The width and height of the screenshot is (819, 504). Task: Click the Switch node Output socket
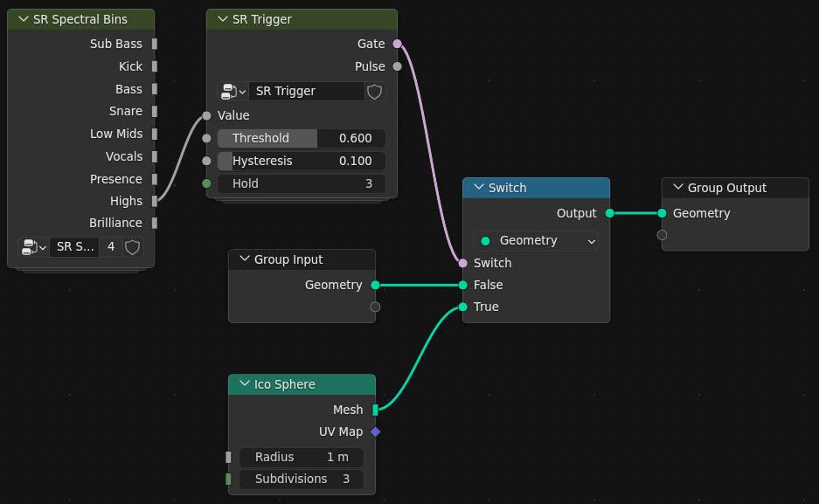click(x=609, y=213)
